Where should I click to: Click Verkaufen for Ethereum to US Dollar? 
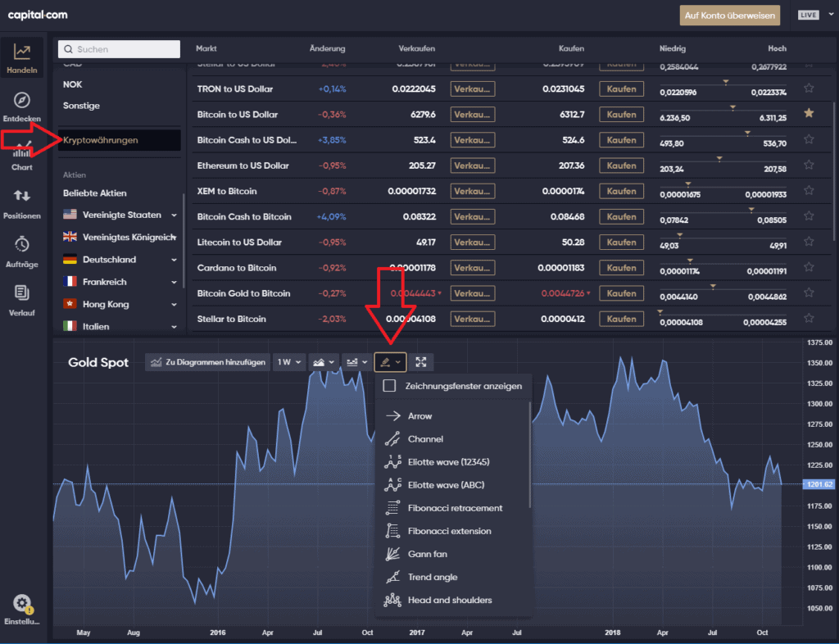tap(473, 166)
